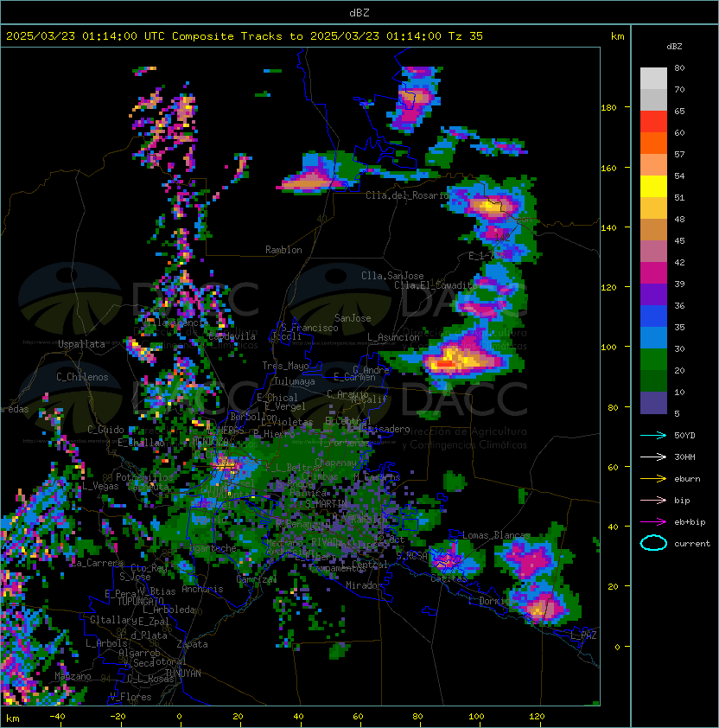Click the Lomas_Blancas map label
Image resolution: width=719 pixels, height=728 pixels.
tap(496, 535)
